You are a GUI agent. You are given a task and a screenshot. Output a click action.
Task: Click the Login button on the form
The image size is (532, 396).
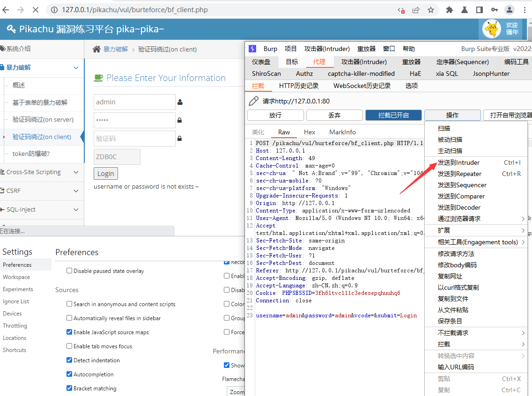[x=106, y=174]
